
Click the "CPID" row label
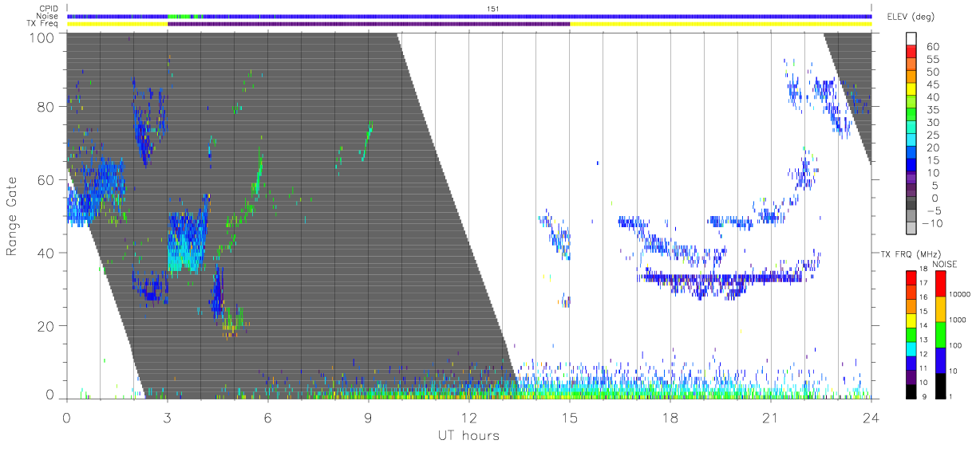[50, 9]
